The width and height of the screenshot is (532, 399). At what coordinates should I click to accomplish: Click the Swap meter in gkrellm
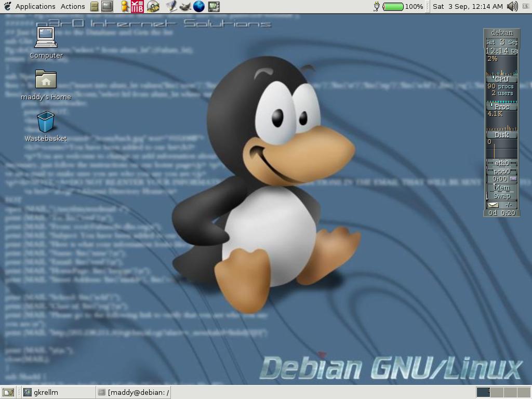502,196
